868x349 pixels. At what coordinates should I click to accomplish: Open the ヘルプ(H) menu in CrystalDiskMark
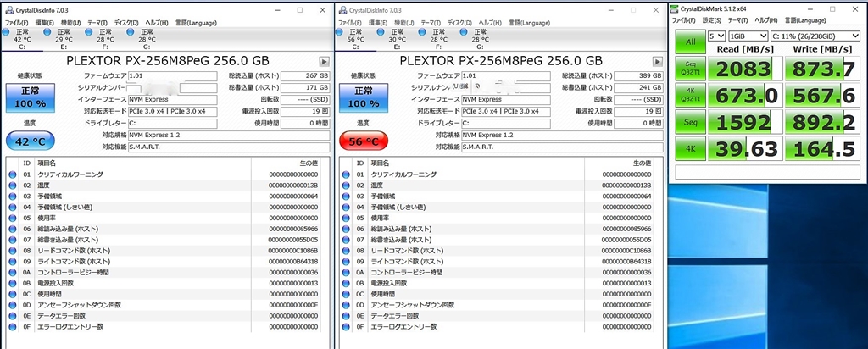(766, 20)
